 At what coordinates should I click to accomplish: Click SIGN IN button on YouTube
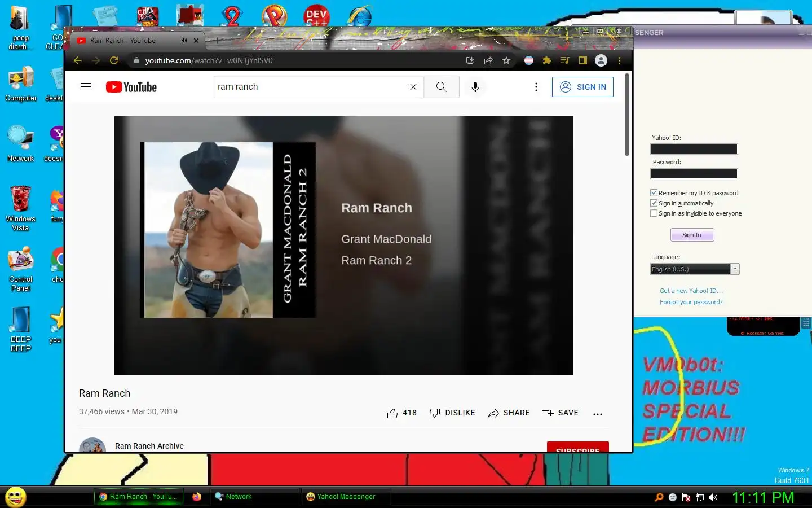(582, 87)
